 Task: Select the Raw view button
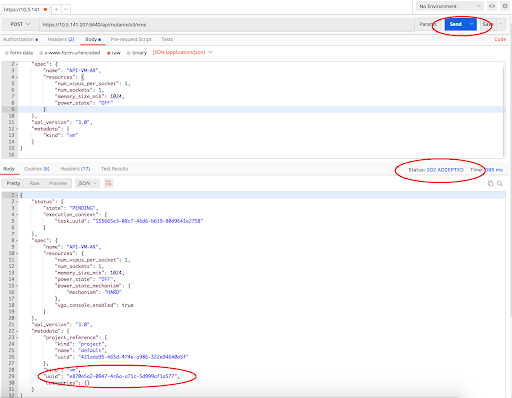click(34, 183)
